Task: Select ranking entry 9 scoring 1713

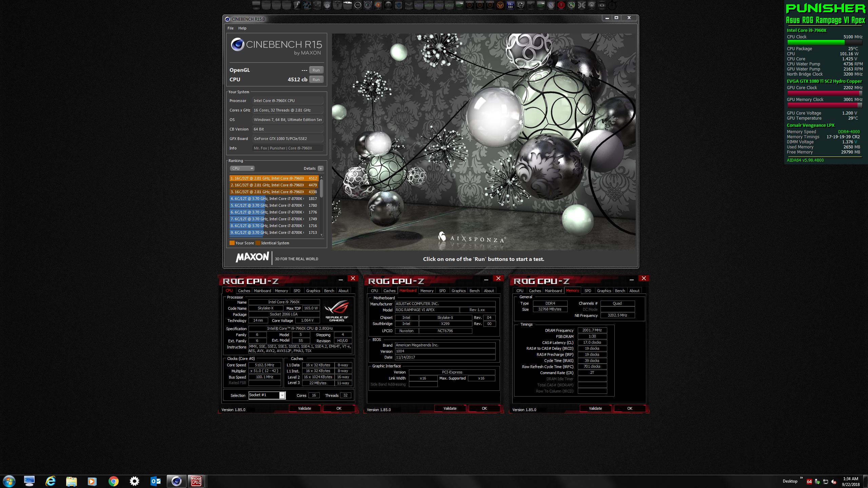Action: [274, 232]
